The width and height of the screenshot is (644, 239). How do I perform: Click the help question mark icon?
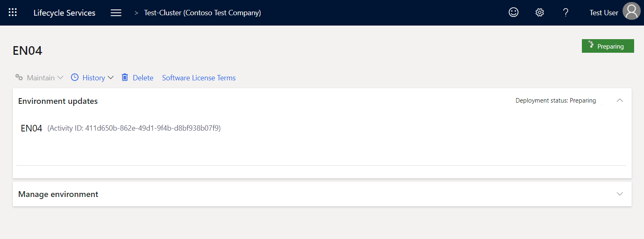pyautogui.click(x=565, y=12)
